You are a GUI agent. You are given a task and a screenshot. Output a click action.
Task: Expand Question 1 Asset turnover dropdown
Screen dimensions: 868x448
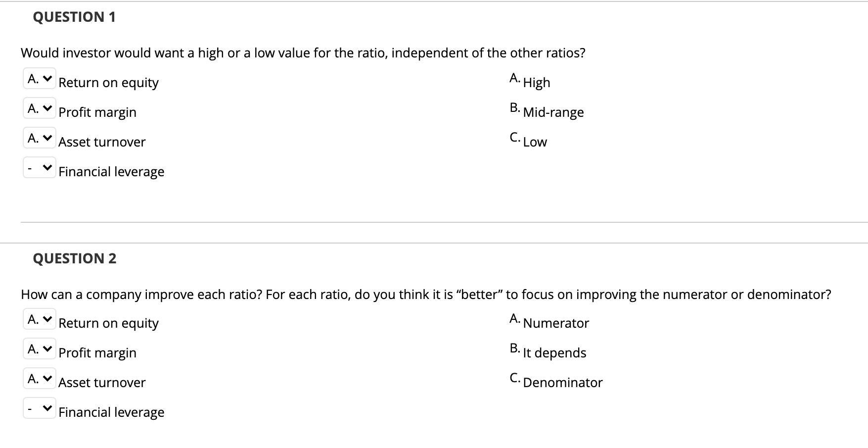click(40, 138)
